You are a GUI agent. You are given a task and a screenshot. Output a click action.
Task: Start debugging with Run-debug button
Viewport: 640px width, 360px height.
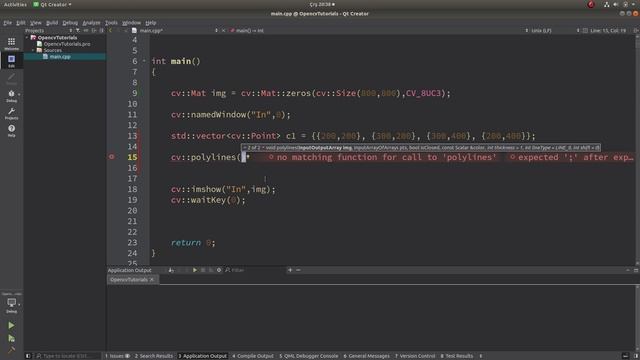(x=11, y=338)
